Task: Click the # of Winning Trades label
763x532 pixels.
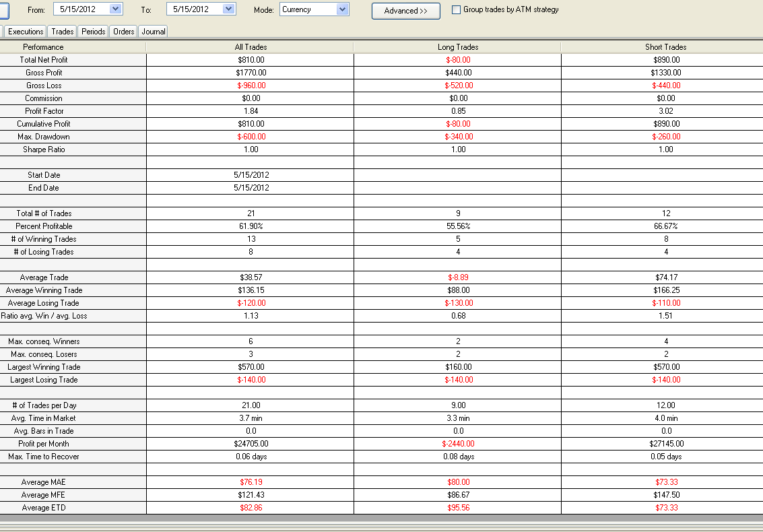Action: (x=44, y=239)
